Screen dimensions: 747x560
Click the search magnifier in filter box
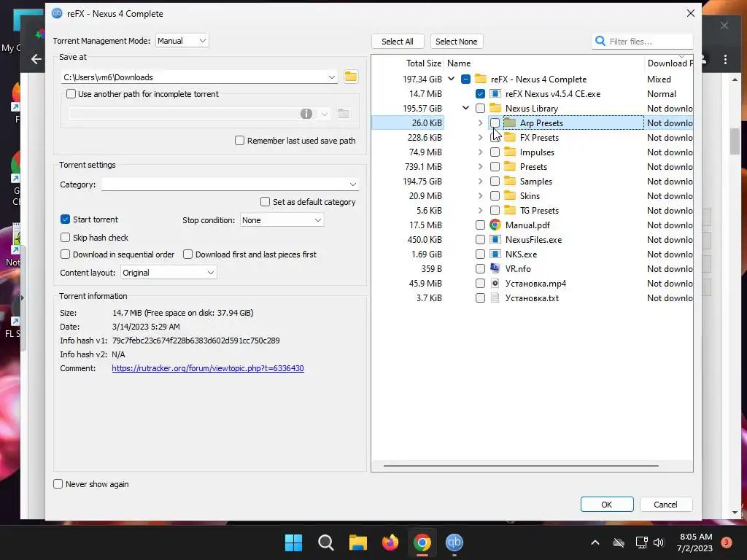coord(600,42)
